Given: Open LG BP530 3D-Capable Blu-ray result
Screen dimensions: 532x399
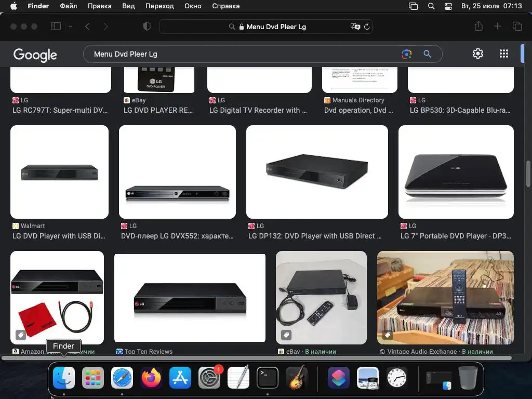Looking at the screenshot, I should click(460, 110).
